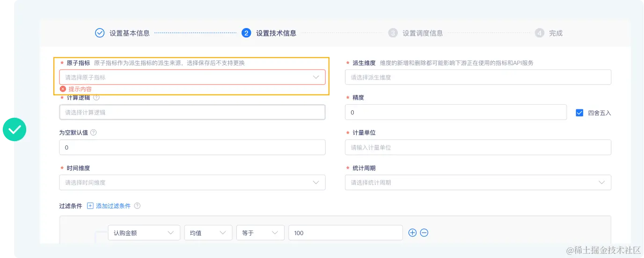
Task: Open the 时间维度 dropdown
Action: click(192, 182)
